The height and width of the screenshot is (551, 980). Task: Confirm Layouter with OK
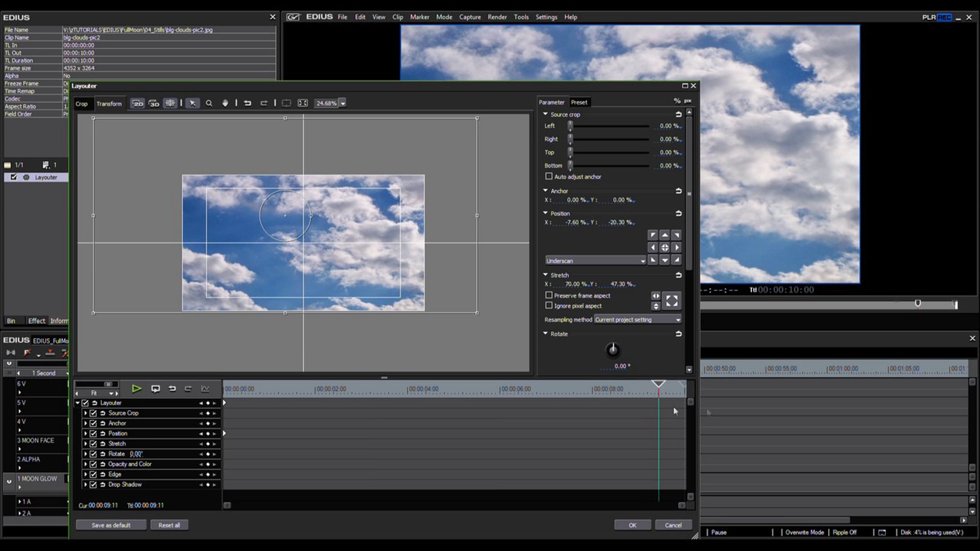tap(633, 525)
